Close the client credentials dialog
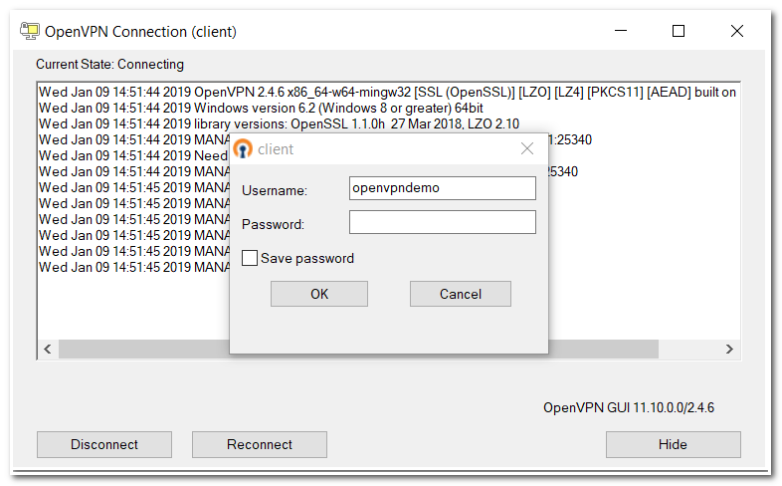The image size is (782, 486). click(x=527, y=149)
